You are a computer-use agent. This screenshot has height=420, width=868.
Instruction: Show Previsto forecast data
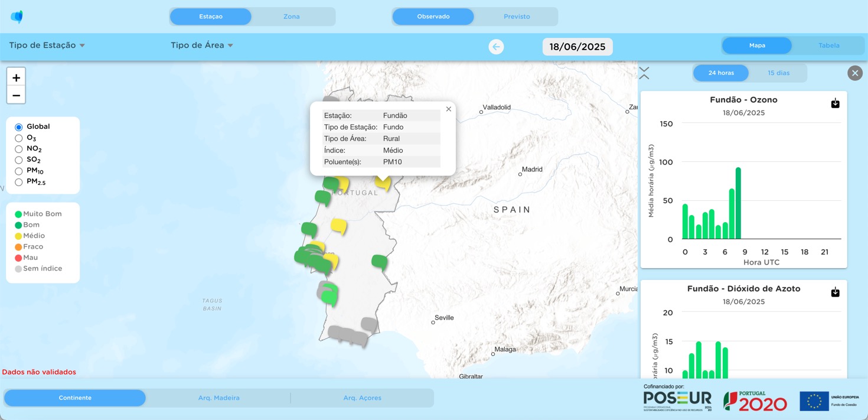[516, 17]
